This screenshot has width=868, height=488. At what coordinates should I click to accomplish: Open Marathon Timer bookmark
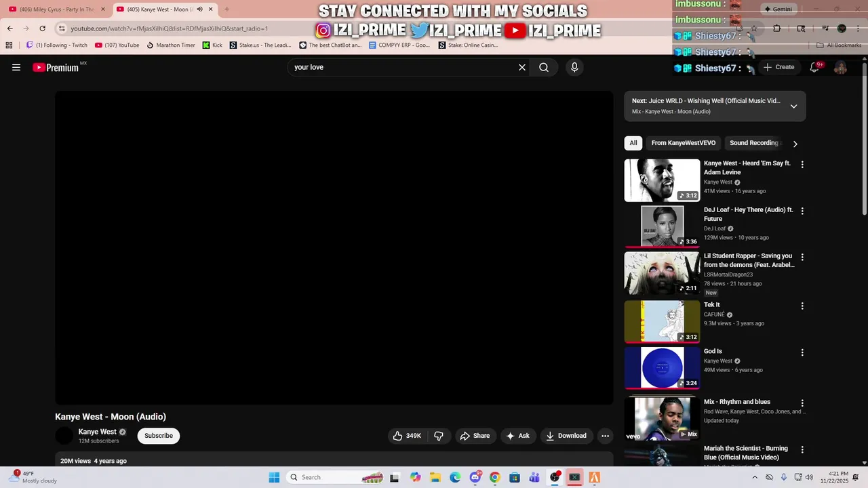[170, 45]
